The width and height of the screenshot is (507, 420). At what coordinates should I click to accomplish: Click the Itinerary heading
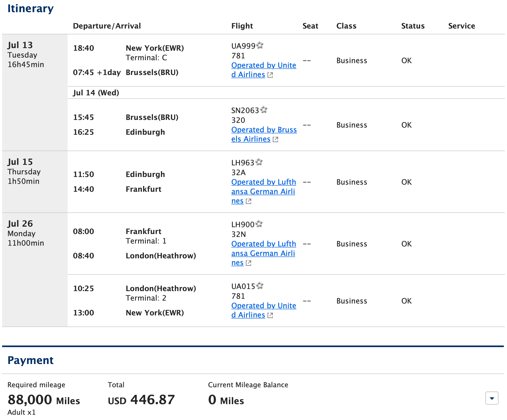(30, 8)
